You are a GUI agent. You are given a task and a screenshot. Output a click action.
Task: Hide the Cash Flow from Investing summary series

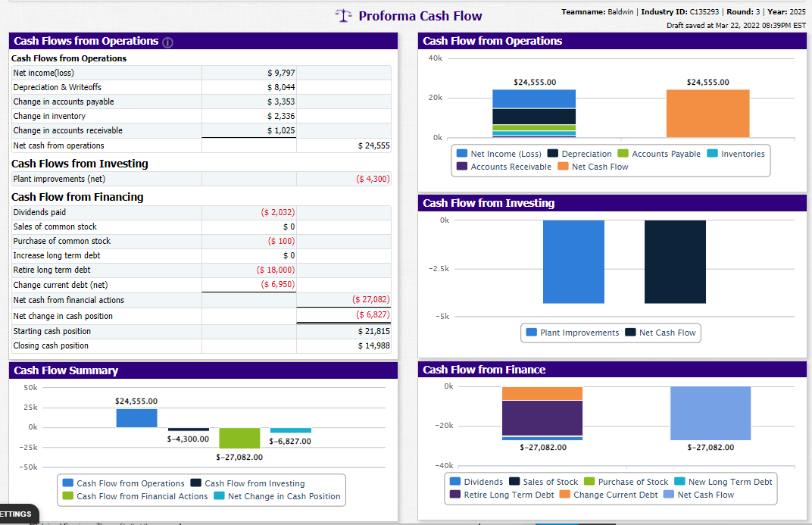[x=248, y=483]
